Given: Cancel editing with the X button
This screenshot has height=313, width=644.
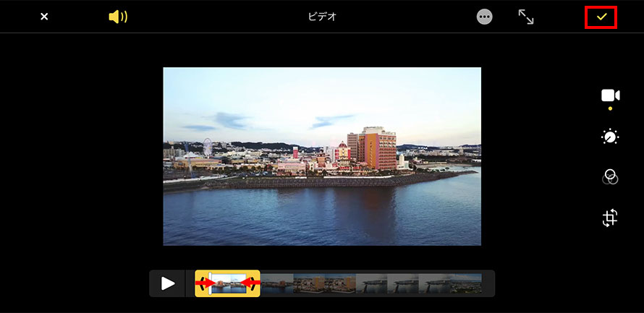Looking at the screenshot, I should click(x=44, y=17).
